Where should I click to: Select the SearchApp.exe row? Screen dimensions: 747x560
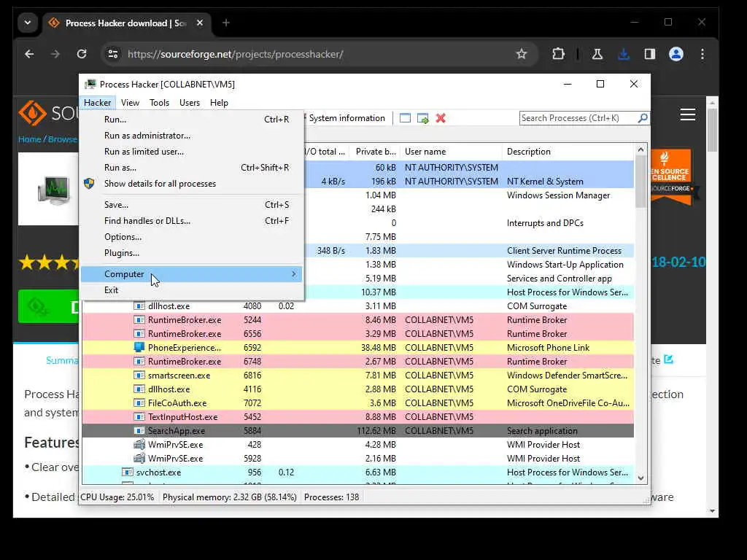click(x=357, y=430)
